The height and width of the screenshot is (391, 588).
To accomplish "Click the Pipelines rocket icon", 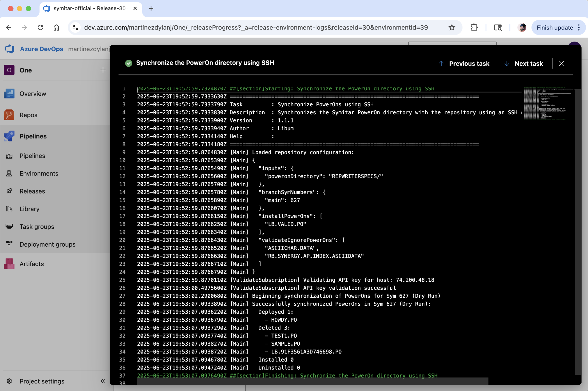I will click(9, 136).
